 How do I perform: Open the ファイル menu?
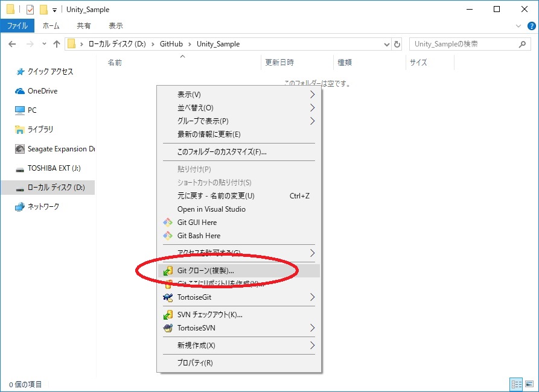click(18, 25)
